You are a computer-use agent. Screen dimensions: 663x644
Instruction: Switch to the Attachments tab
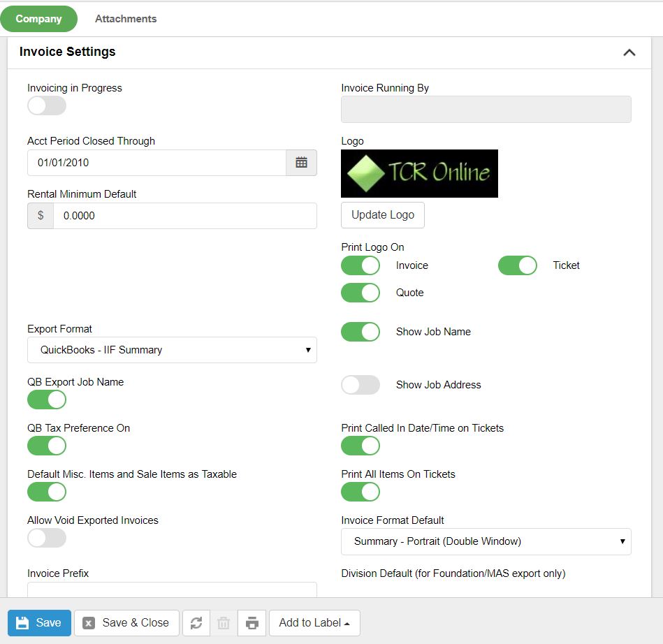pyautogui.click(x=126, y=19)
